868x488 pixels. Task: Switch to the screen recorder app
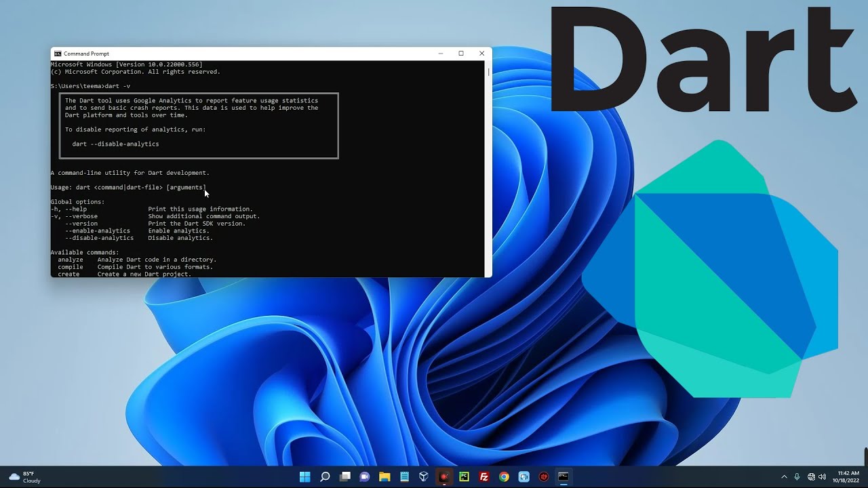(x=444, y=476)
